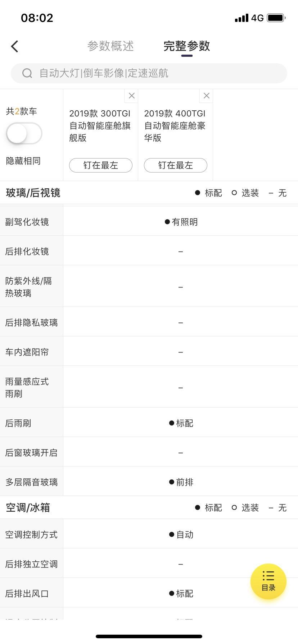Remove the 400TGI car column
The image size is (298, 644).
(206, 96)
